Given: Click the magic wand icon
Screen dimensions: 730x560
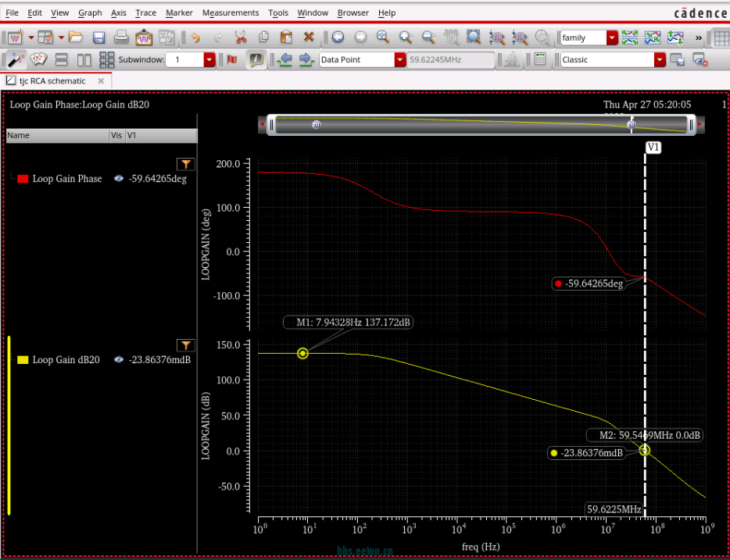Looking at the screenshot, I should pos(16,59).
